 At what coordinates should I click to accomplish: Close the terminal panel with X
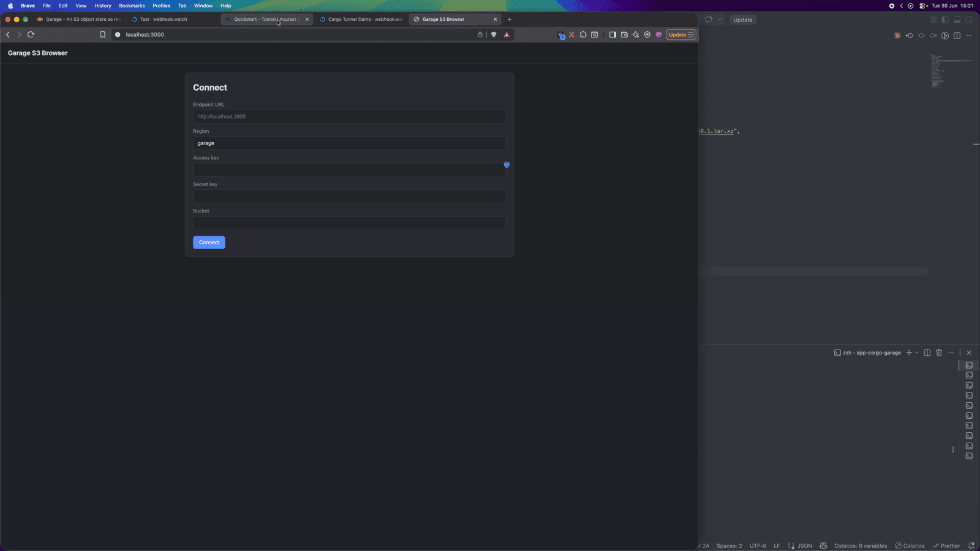969,353
